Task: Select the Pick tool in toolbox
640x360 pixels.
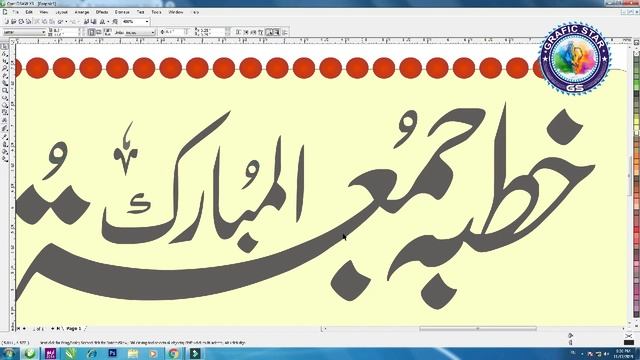Action: [5, 47]
